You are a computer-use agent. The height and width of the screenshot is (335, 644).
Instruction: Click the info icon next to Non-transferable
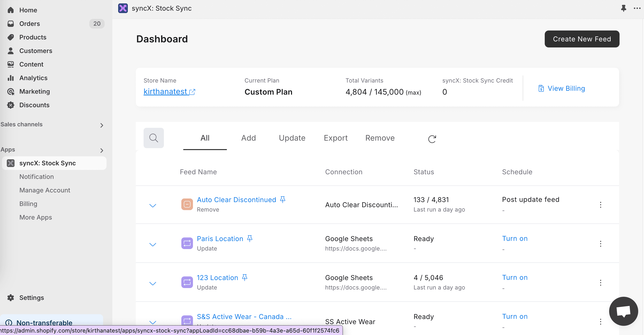[9, 322]
